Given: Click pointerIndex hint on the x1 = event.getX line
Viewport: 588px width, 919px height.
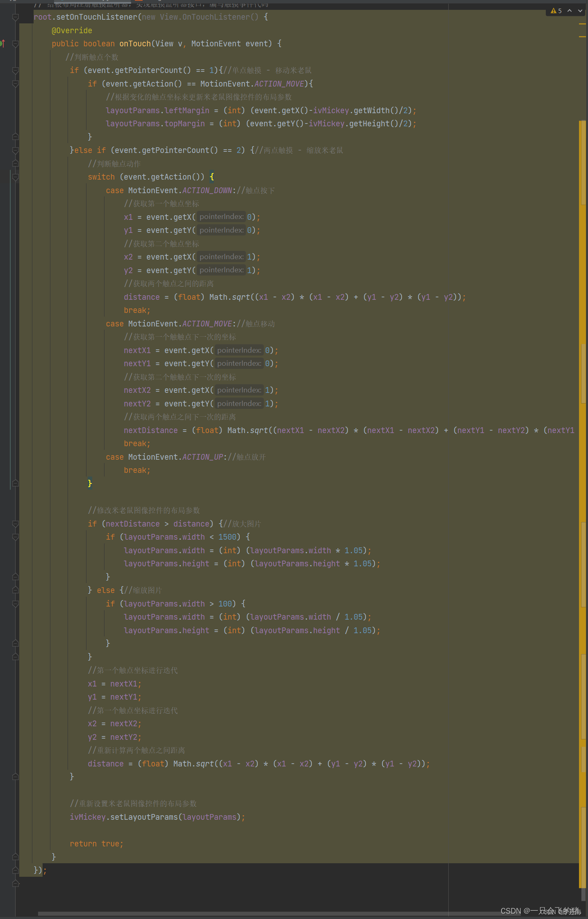Looking at the screenshot, I should pos(221,217).
